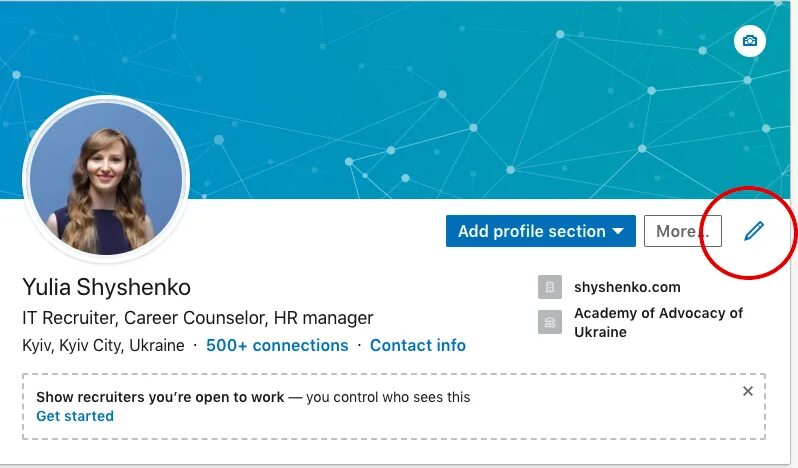The width and height of the screenshot is (798, 468).
Task: Click the Get started link
Action: (x=75, y=416)
